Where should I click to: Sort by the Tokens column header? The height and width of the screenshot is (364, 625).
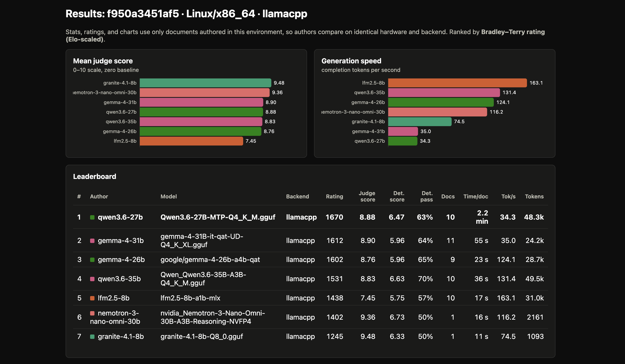(x=534, y=196)
